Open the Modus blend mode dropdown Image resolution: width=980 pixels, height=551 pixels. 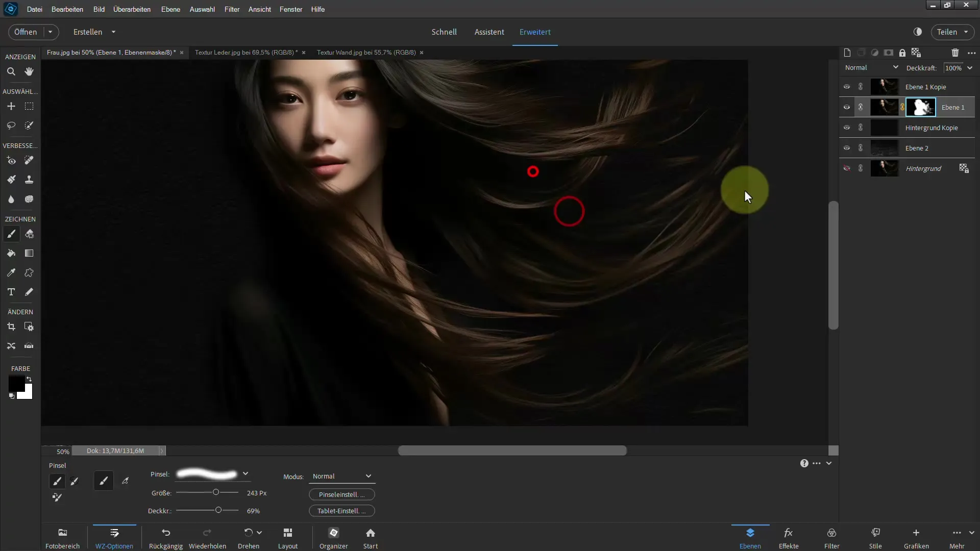[x=342, y=477]
